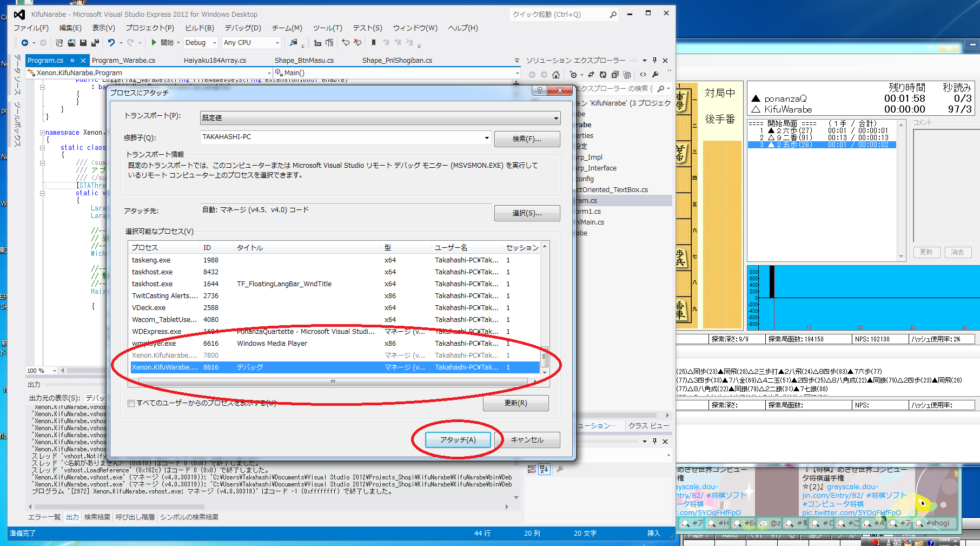The height and width of the screenshot is (546, 980).
Task: Click the 更新(R) button in the attach dialog
Action: pyautogui.click(x=515, y=403)
